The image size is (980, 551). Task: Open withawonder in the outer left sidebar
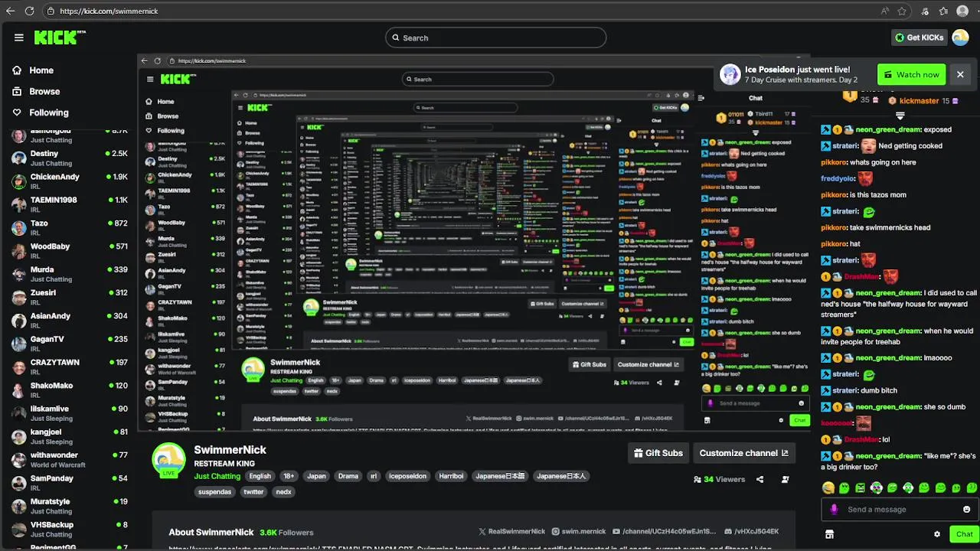tap(69, 459)
